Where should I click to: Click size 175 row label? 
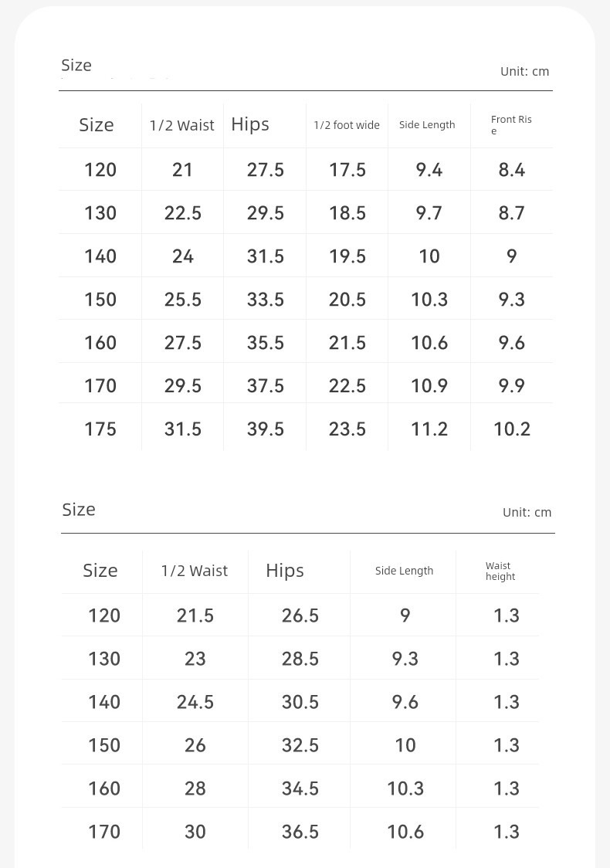pyautogui.click(x=100, y=429)
